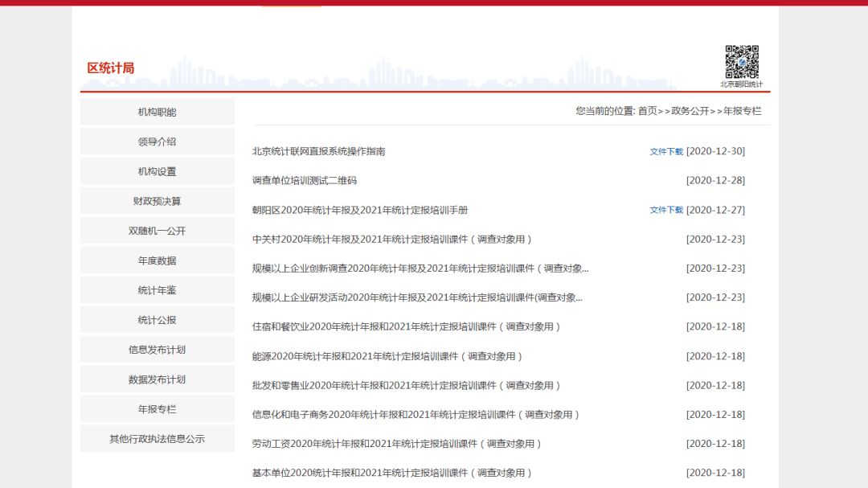This screenshot has height=488, width=868.
Task: Open the 领导介绍 sidebar menu item
Action: [157, 141]
